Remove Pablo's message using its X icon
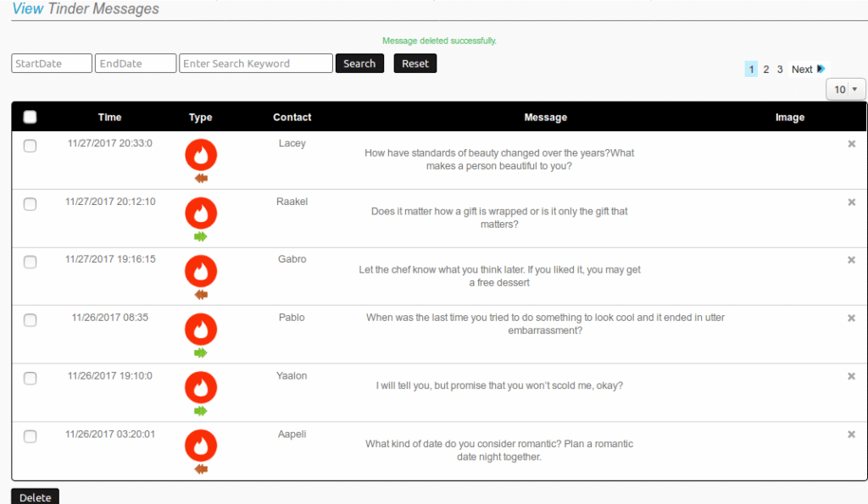 pyautogui.click(x=851, y=318)
